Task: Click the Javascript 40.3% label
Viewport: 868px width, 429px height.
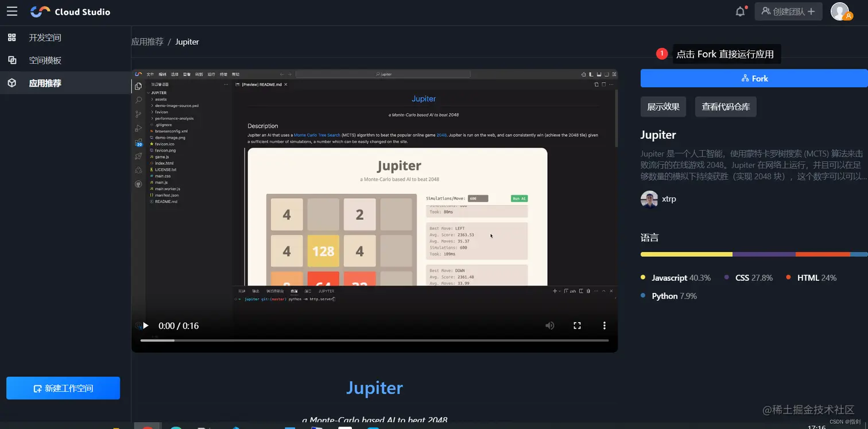Action: tap(681, 278)
